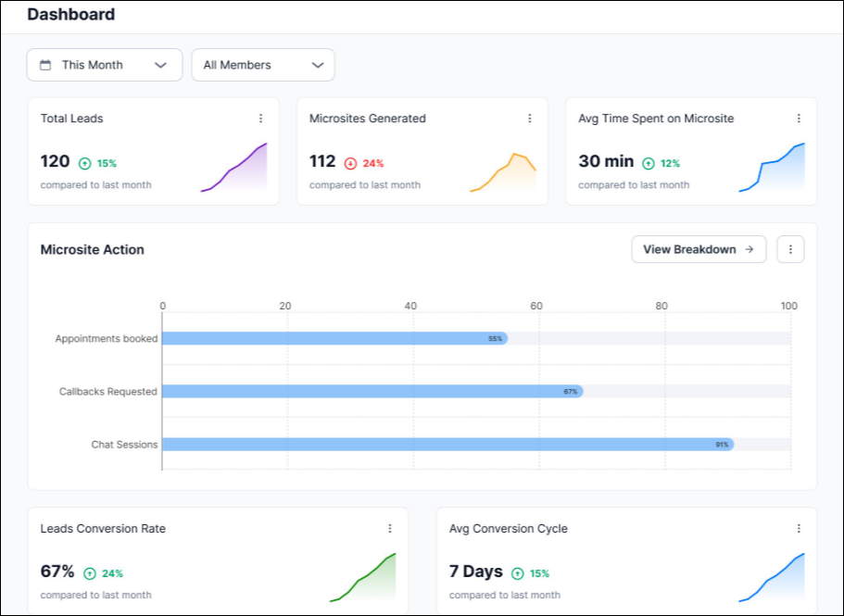Viewport: 844px width, 616px height.
Task: Click the up-arrow icon beside 15% in Avg Conversion Cycle
Action: coord(517,573)
